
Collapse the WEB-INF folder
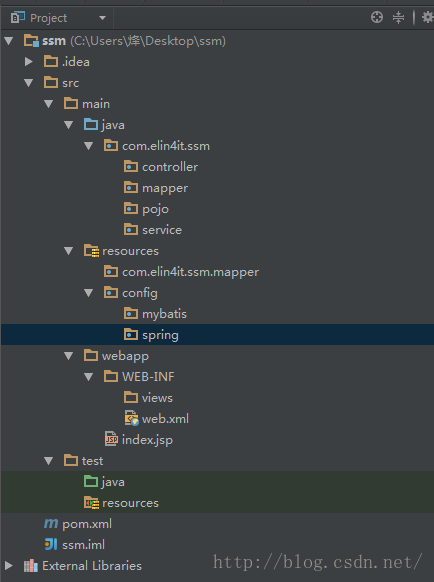pyautogui.click(x=89, y=377)
